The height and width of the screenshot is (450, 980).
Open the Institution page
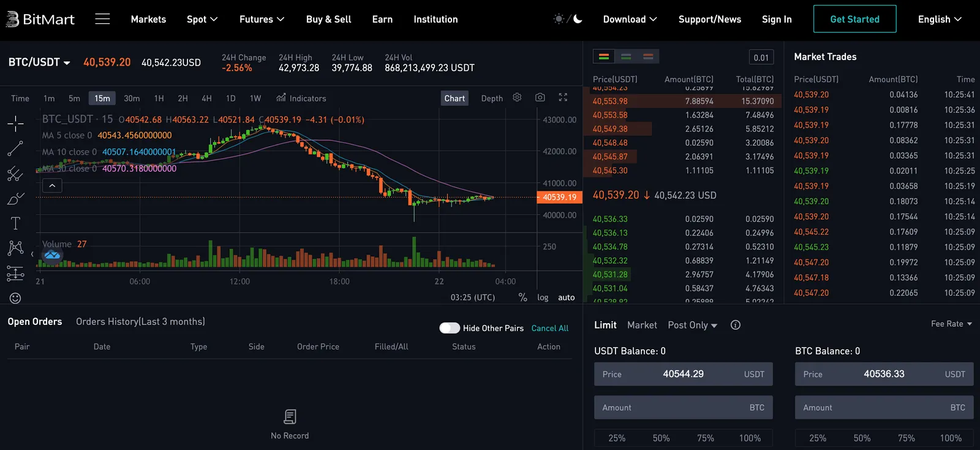pos(435,19)
